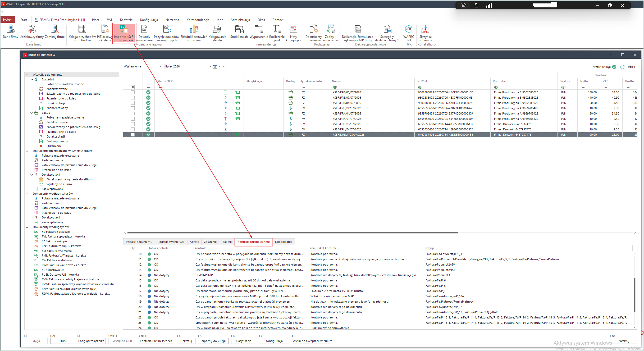Switch to Księgowanie tab
Screen dimensions: 644x351
point(284,242)
